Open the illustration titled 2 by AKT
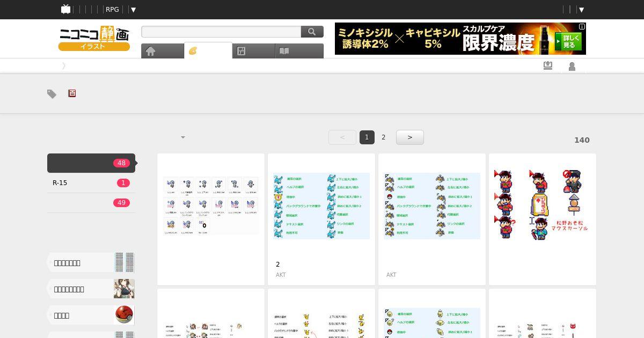Image resolution: width=644 pixels, height=338 pixels. click(x=321, y=206)
